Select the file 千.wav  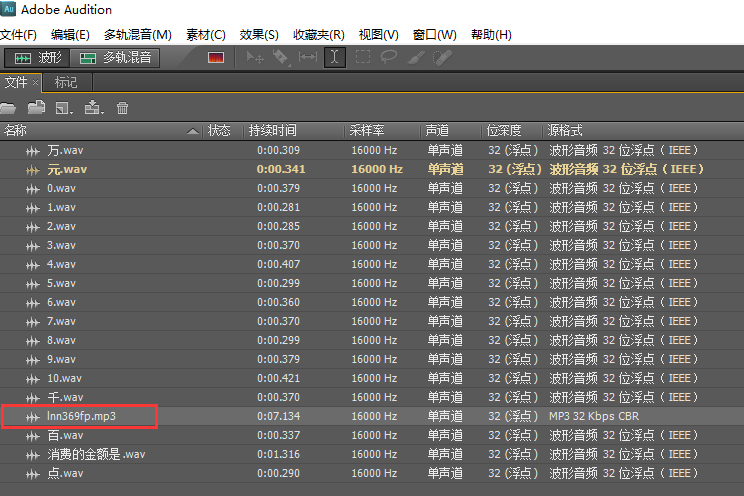372,397
